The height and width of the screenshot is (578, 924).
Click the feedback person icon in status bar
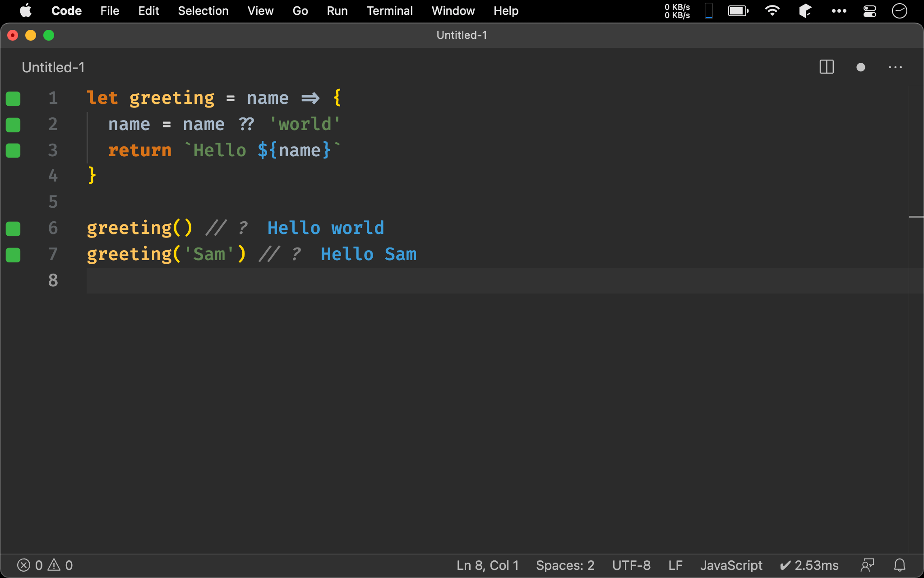click(x=867, y=565)
